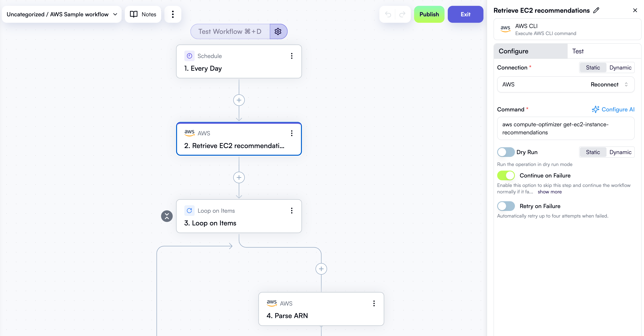644x336 pixels.
Task: Enable the Dry Run toggle
Action: point(506,152)
